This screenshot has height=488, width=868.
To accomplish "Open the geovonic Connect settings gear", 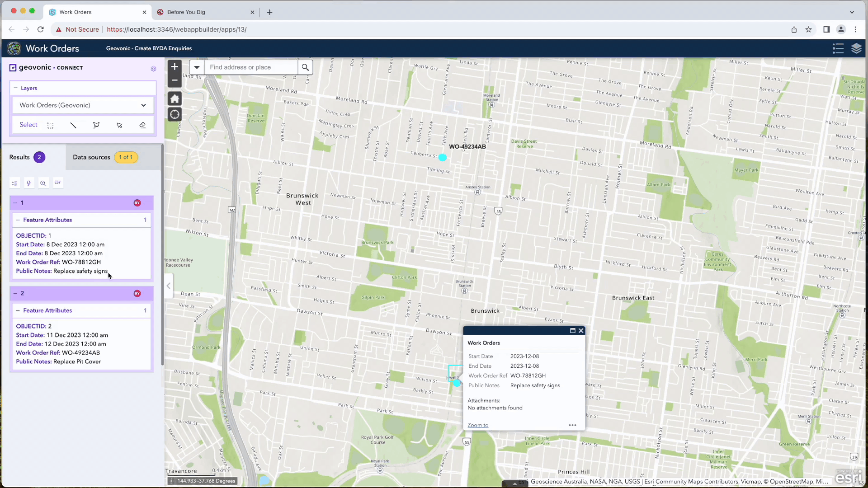I will (153, 69).
